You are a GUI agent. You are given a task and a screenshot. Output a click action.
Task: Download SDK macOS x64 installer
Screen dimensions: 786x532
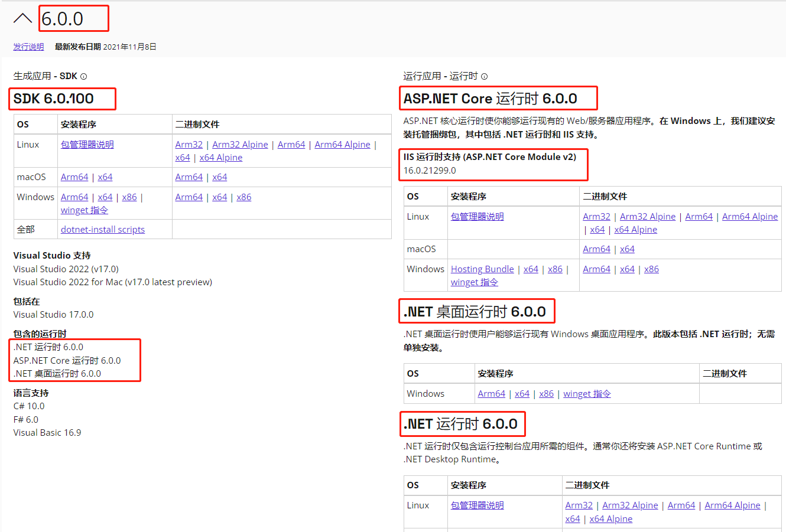[x=105, y=177]
